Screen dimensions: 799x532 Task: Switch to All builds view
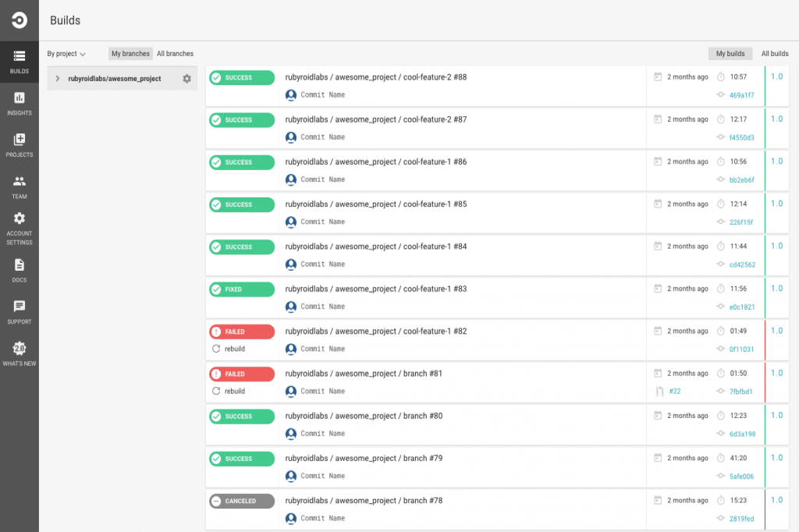point(775,54)
